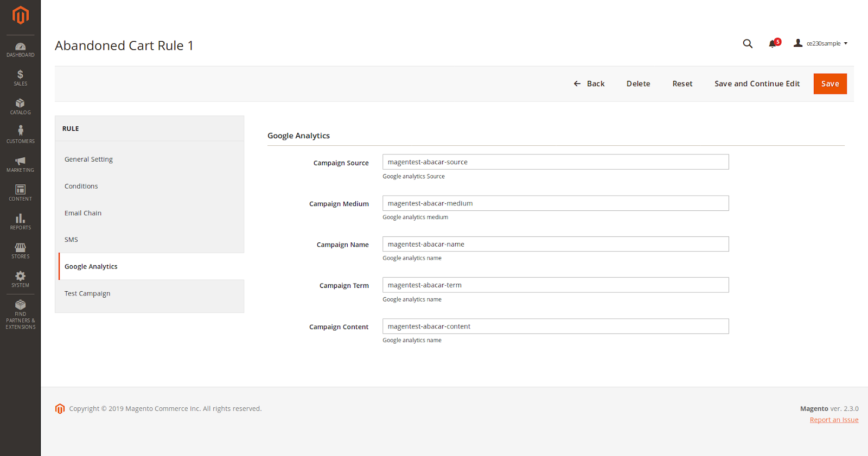Click the Campaign Content label
868x456 pixels.
point(339,327)
